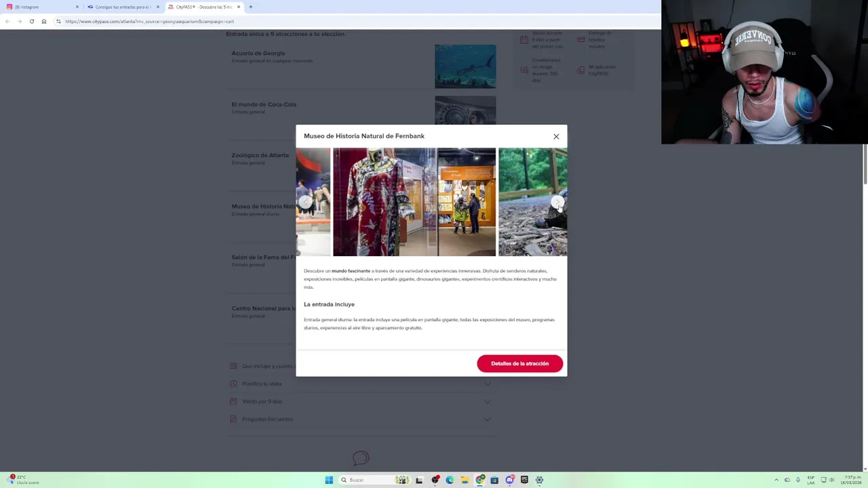
Task: Open Epic Games Launcher from taskbar
Action: pyautogui.click(x=524, y=480)
